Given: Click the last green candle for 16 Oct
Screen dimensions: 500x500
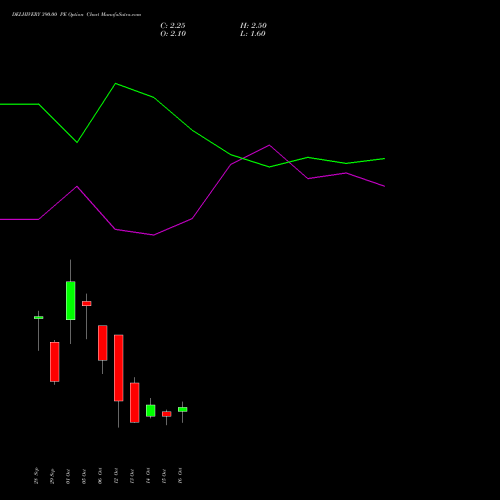Looking at the screenshot, I should (x=183, y=409).
